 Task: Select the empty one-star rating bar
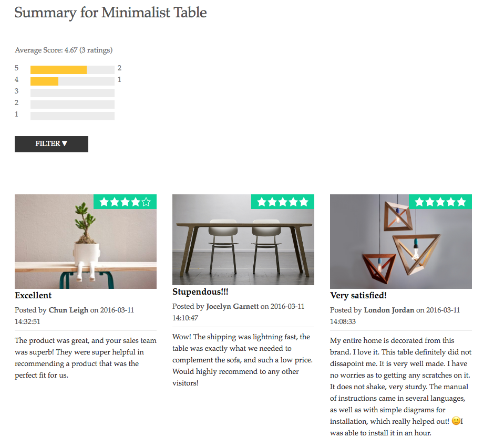pos(73,116)
